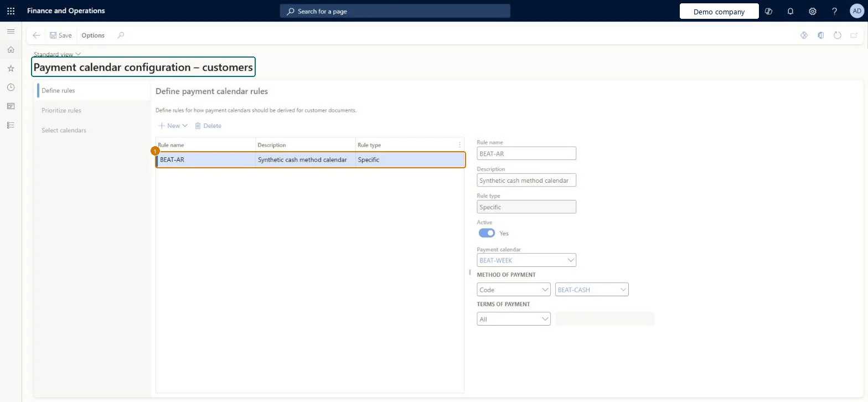Open the AD user account avatar
This screenshot has width=868, height=402.
(856, 11)
